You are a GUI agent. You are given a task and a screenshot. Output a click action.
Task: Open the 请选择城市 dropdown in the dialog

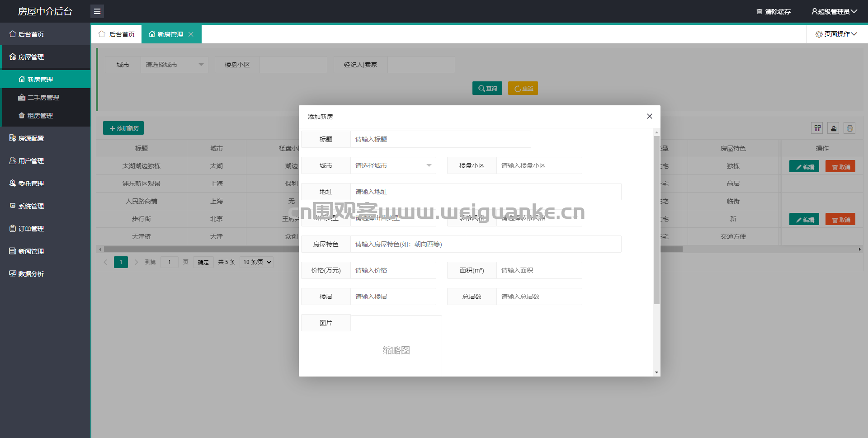(x=393, y=165)
